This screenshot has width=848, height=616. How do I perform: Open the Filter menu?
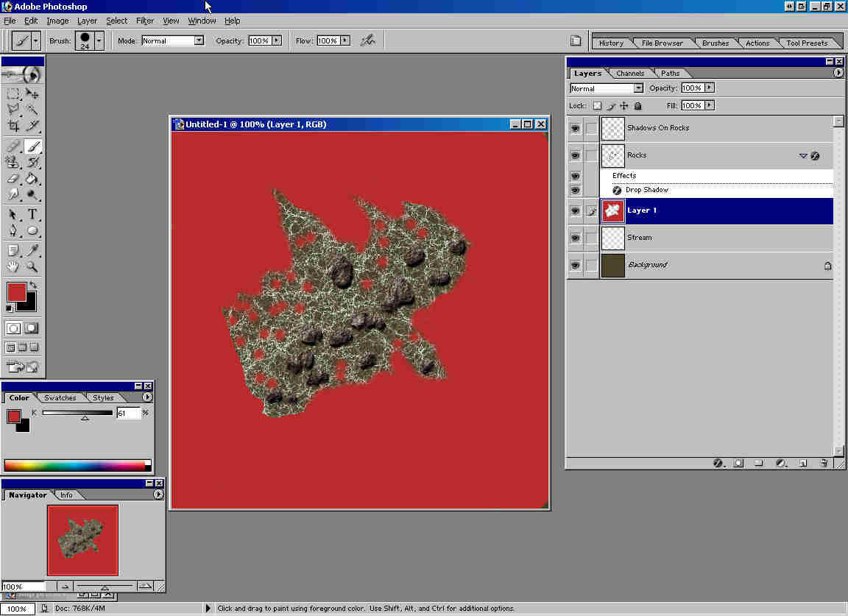(145, 21)
